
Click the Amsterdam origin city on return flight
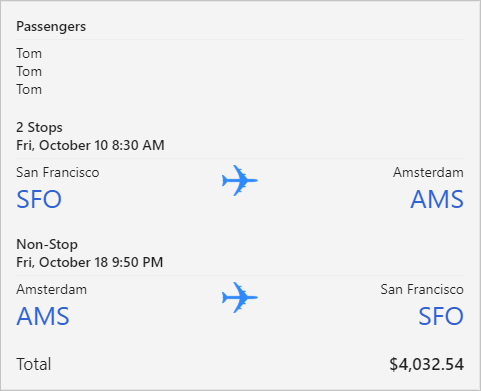click(52, 289)
